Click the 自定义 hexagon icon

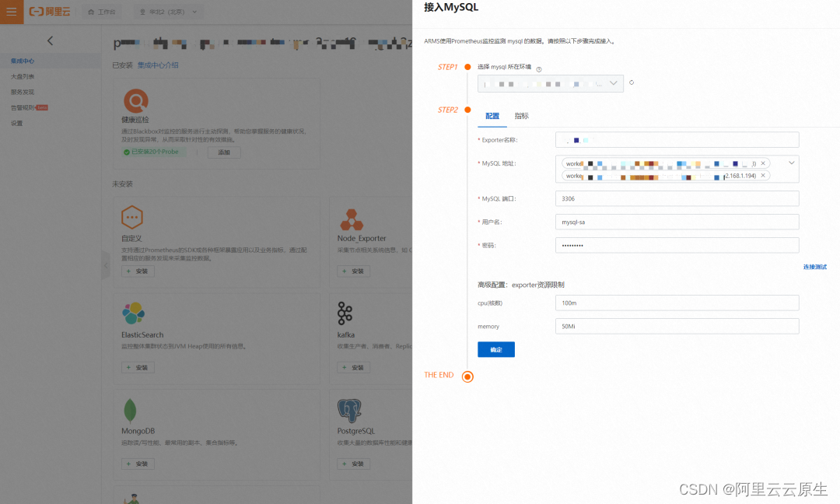click(131, 218)
